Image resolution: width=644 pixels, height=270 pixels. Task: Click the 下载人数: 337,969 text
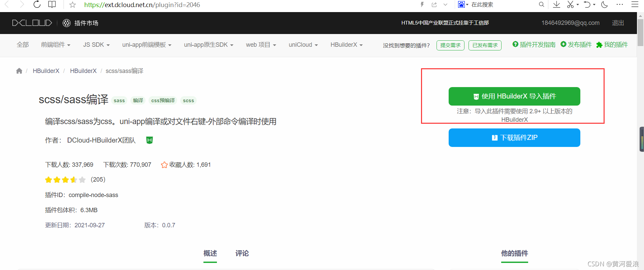tap(69, 165)
